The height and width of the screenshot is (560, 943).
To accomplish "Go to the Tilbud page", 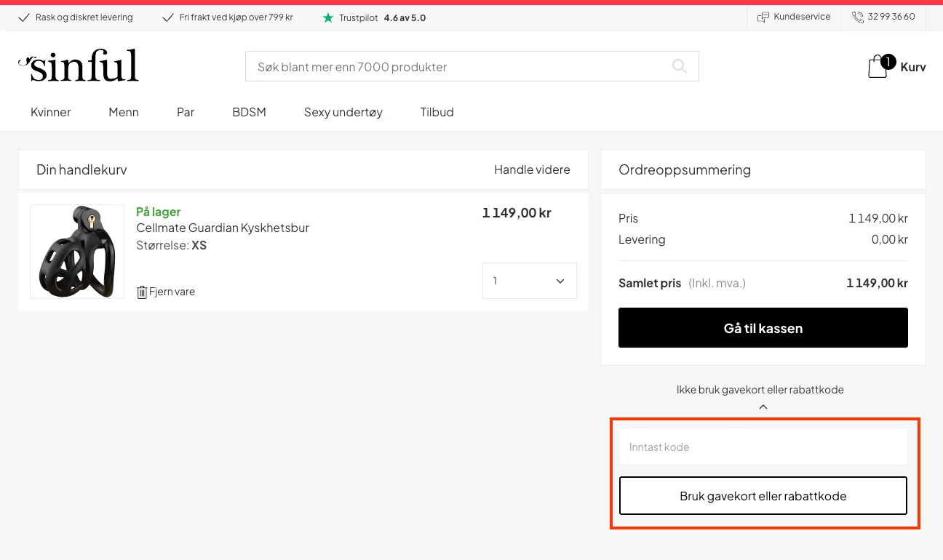I will pyautogui.click(x=437, y=112).
